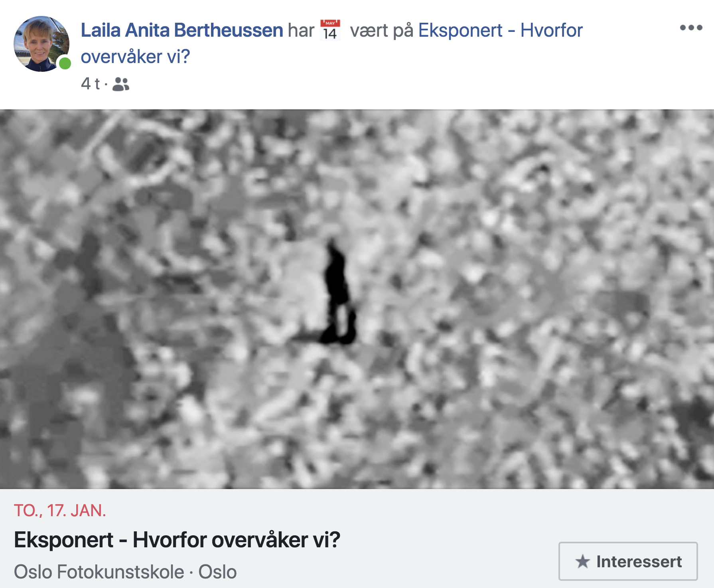Click the 'overvåker vi?' link text
Screen dimensions: 714x588
pos(135,57)
